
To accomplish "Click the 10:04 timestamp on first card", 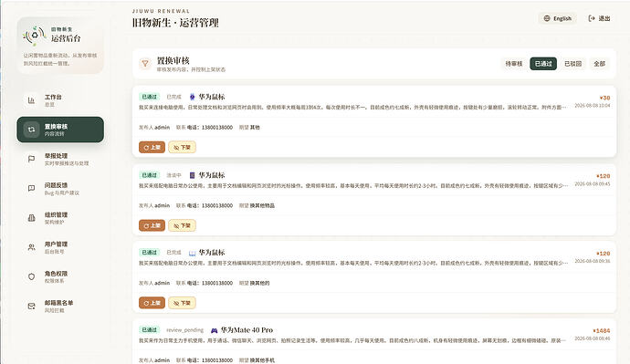I will point(593,106).
